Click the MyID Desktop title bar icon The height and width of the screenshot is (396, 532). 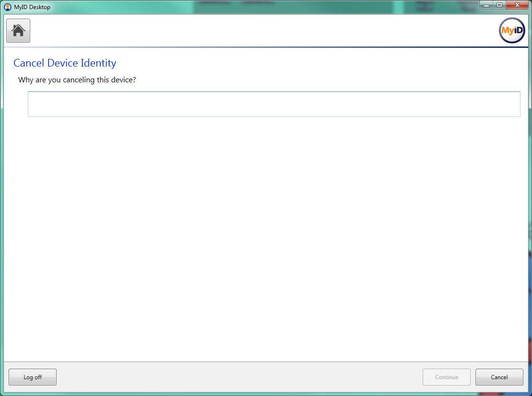click(x=8, y=7)
